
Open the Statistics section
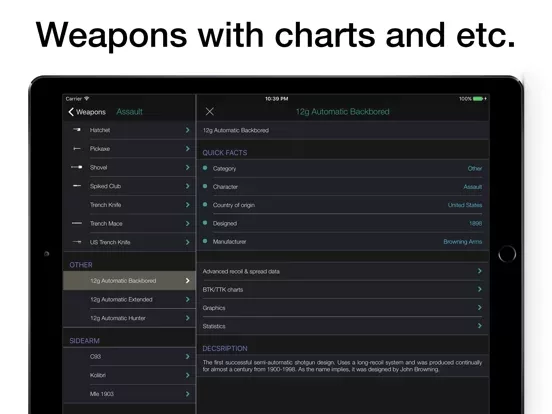coord(343,326)
